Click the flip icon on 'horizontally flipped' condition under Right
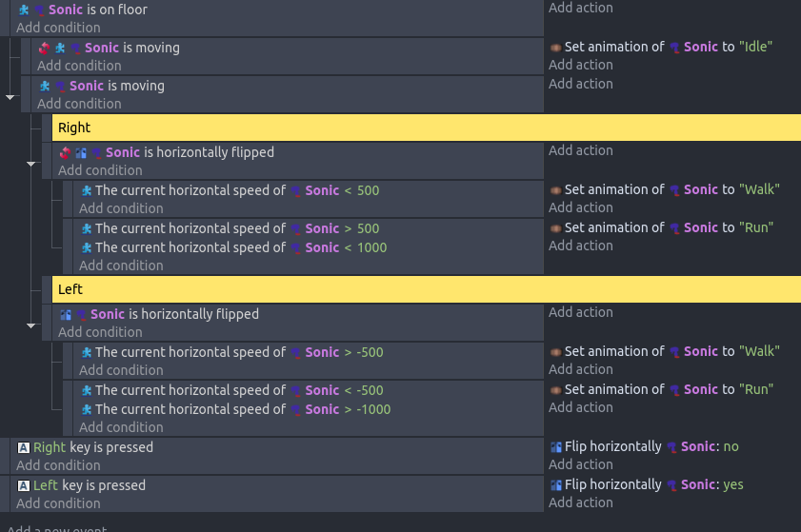The height and width of the screenshot is (532, 801). point(81,152)
